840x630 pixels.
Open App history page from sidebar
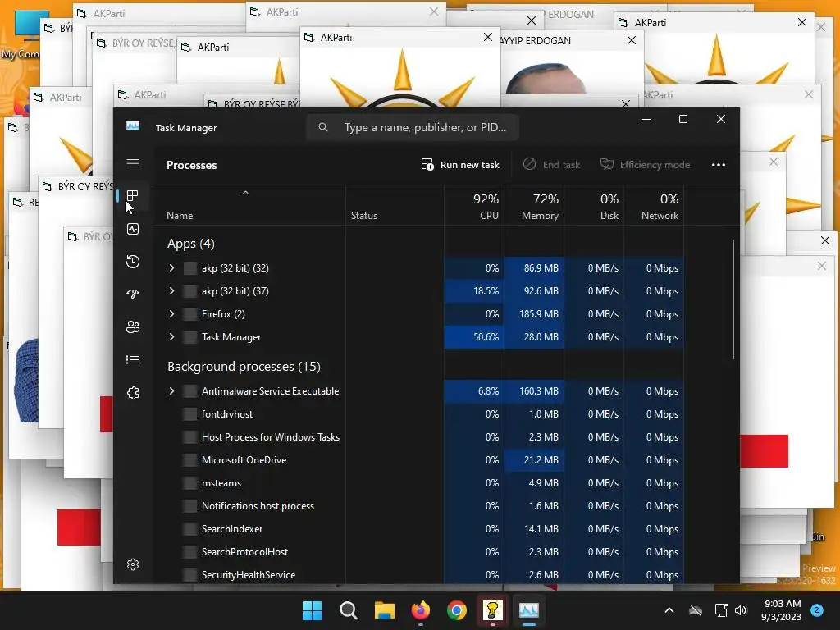(133, 262)
